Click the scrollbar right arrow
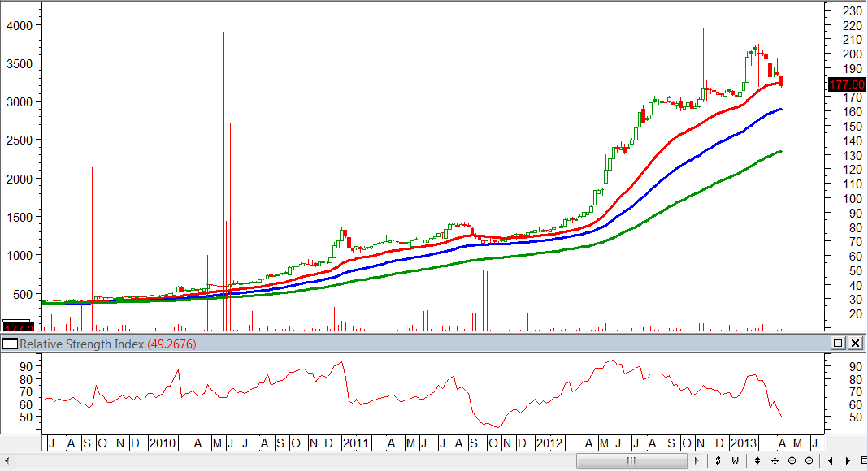Viewport: 868px width, 471px height. tap(697, 460)
